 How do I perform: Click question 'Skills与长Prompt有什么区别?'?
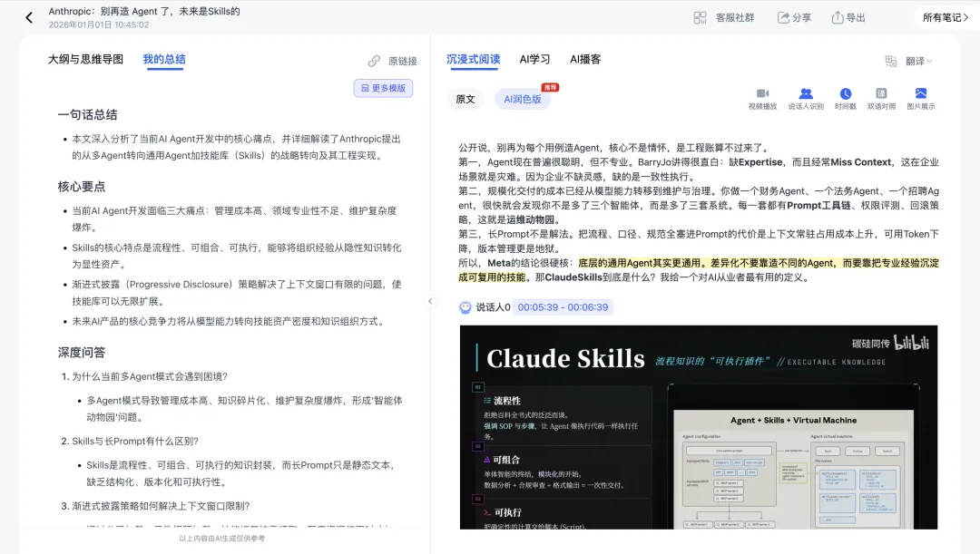click(135, 441)
